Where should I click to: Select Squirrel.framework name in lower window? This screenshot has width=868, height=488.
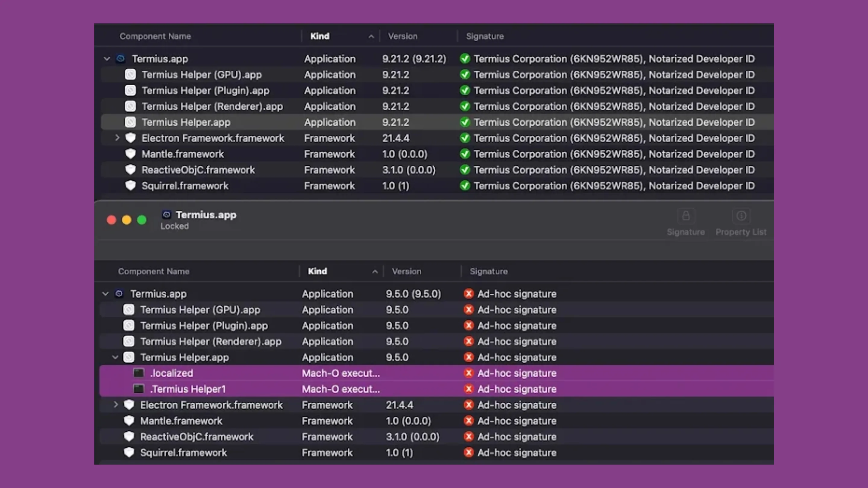(x=184, y=452)
